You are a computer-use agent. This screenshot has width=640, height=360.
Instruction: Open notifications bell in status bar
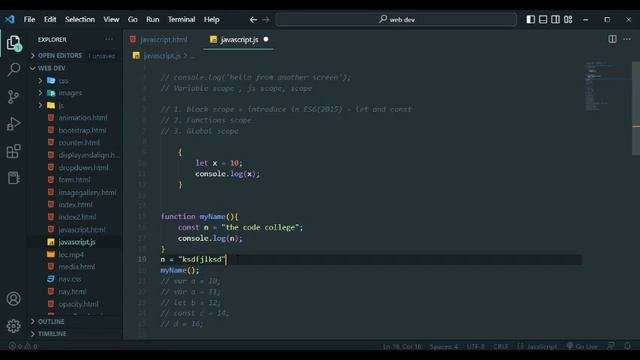click(628, 346)
